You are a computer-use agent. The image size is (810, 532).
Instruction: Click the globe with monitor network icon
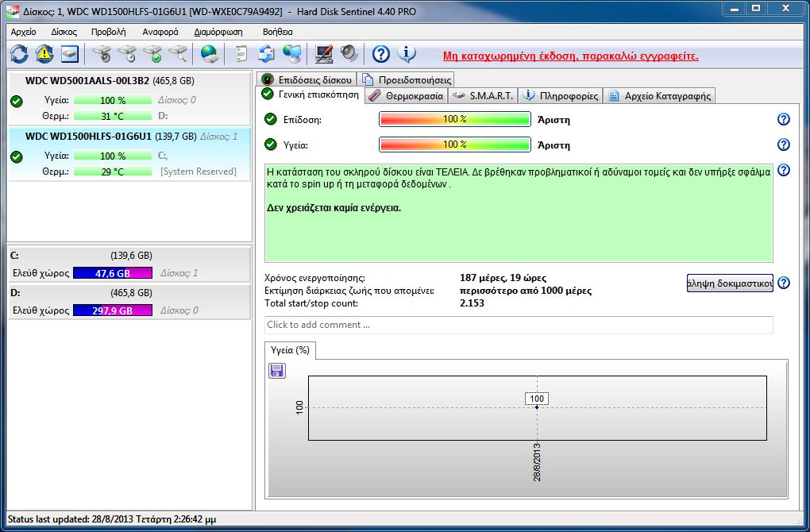(x=292, y=54)
